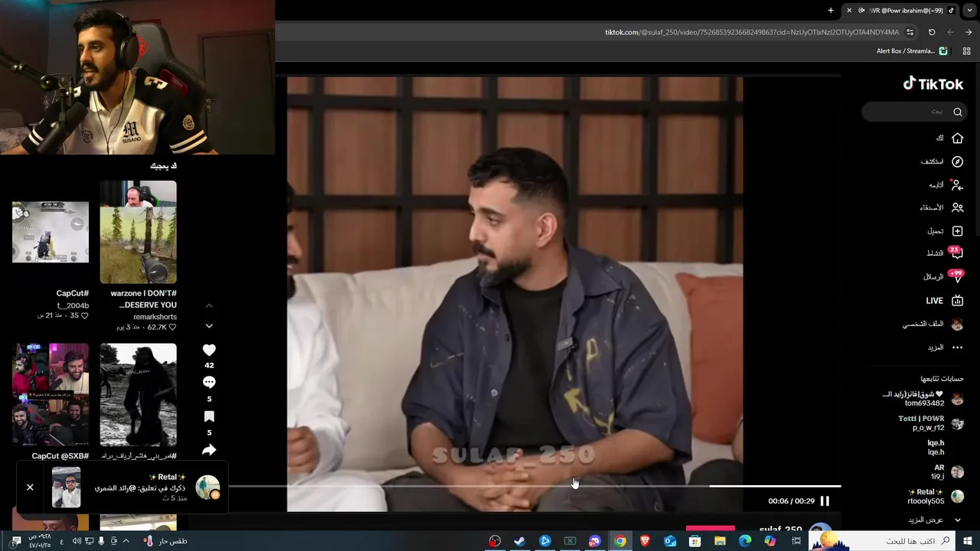
Task: Open Brave browser from the taskbar
Action: point(645,541)
